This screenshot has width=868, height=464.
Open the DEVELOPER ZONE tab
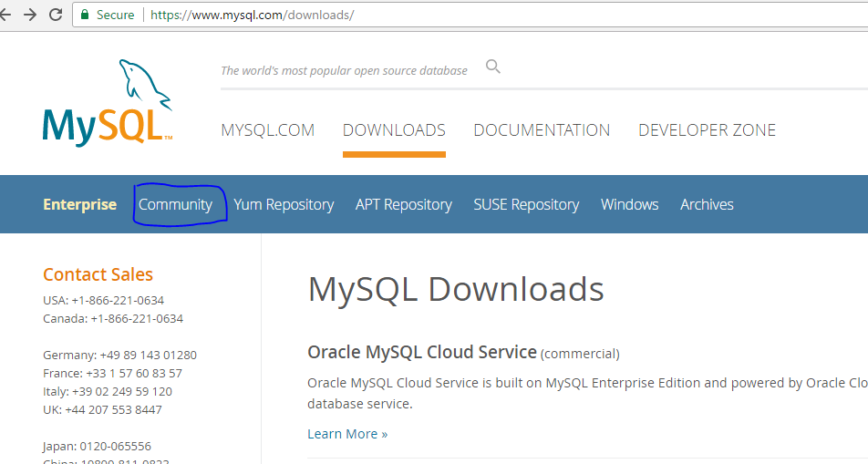tap(707, 130)
